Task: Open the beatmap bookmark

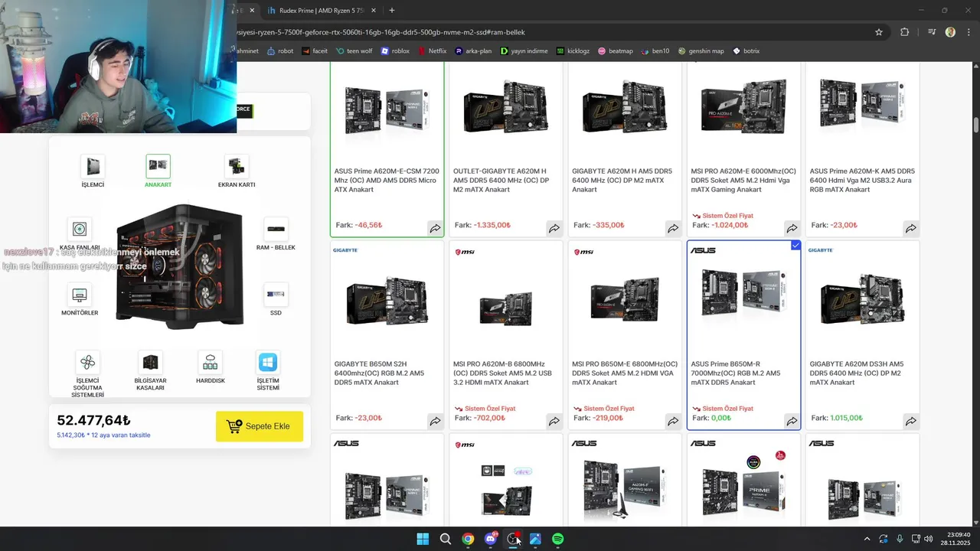Action: pyautogui.click(x=616, y=51)
